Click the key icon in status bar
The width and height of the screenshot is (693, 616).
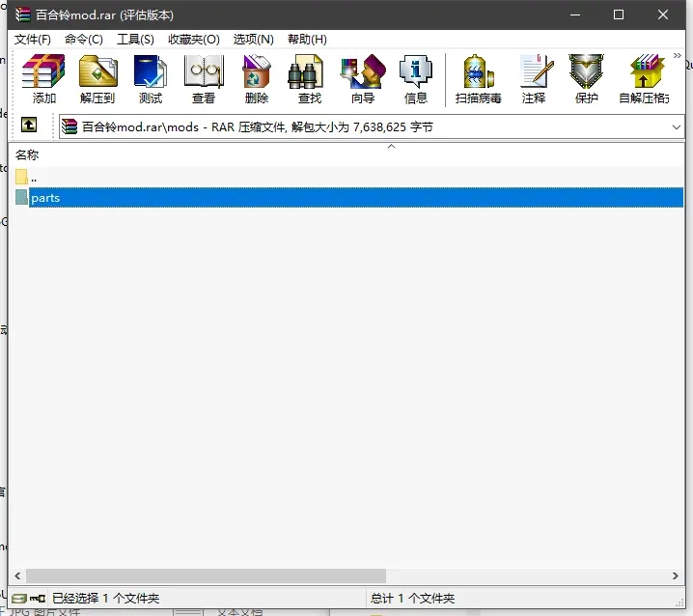point(38,599)
